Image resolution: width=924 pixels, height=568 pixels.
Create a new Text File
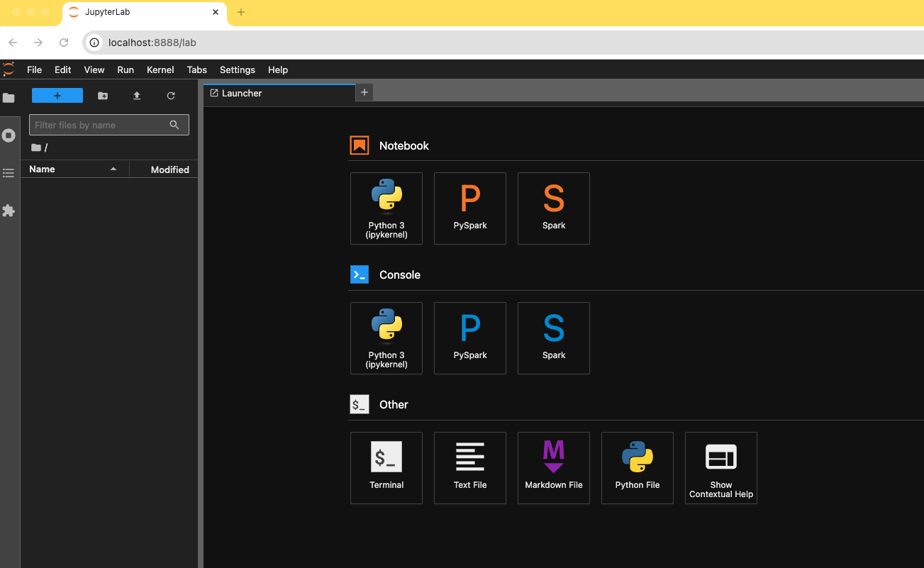(x=470, y=468)
